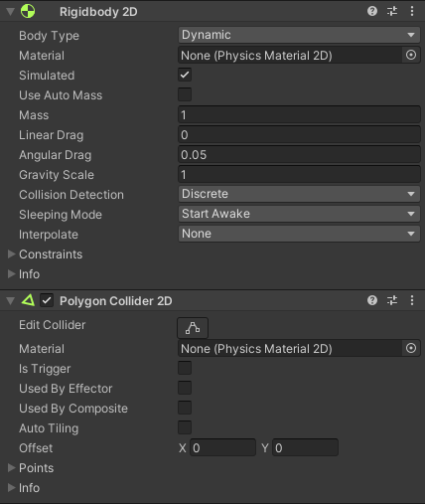The height and width of the screenshot is (504, 425).
Task: Click the Angular Drag label
Action: pos(56,155)
